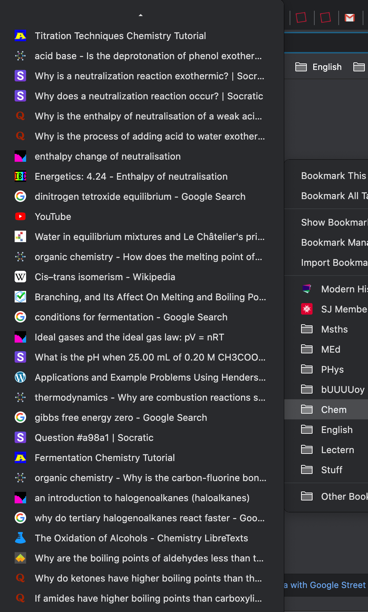Click Stack Exchange icon beside melting point bookmark
The height and width of the screenshot is (612, 368).
click(x=20, y=257)
